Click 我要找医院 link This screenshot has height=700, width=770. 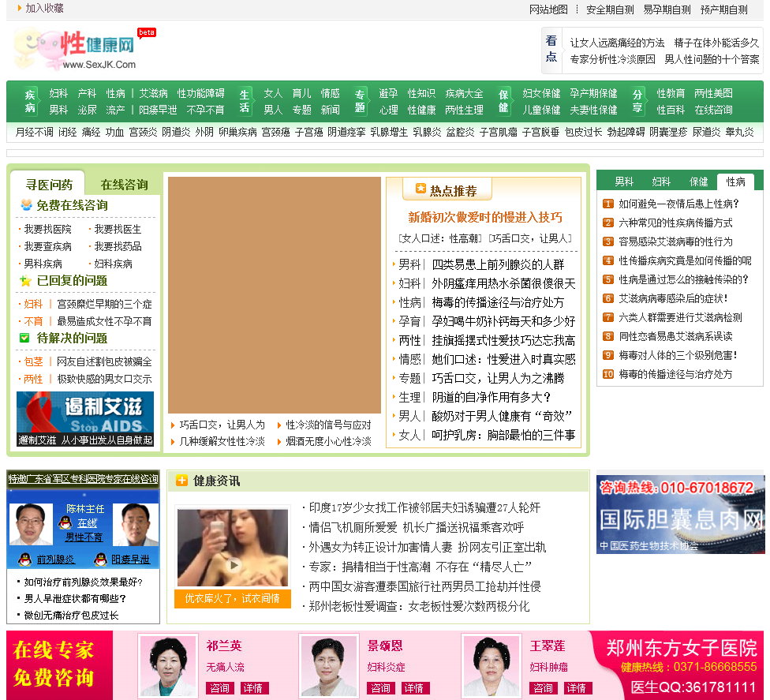tap(47, 230)
